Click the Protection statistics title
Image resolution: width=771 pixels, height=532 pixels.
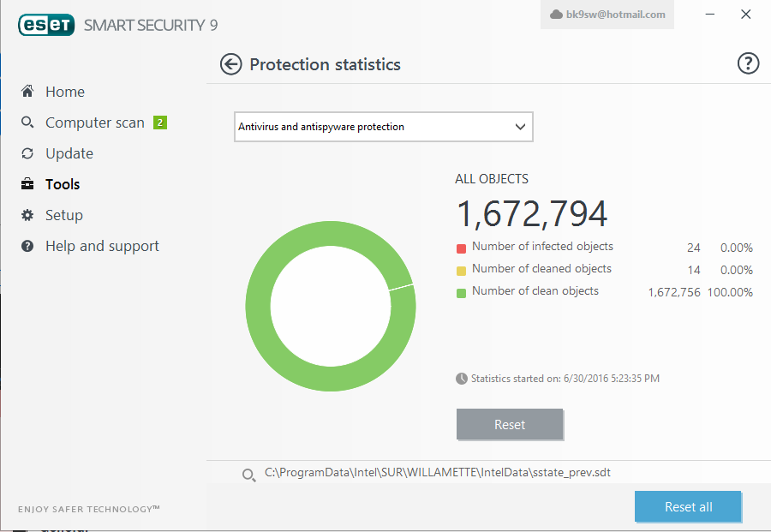click(x=325, y=64)
